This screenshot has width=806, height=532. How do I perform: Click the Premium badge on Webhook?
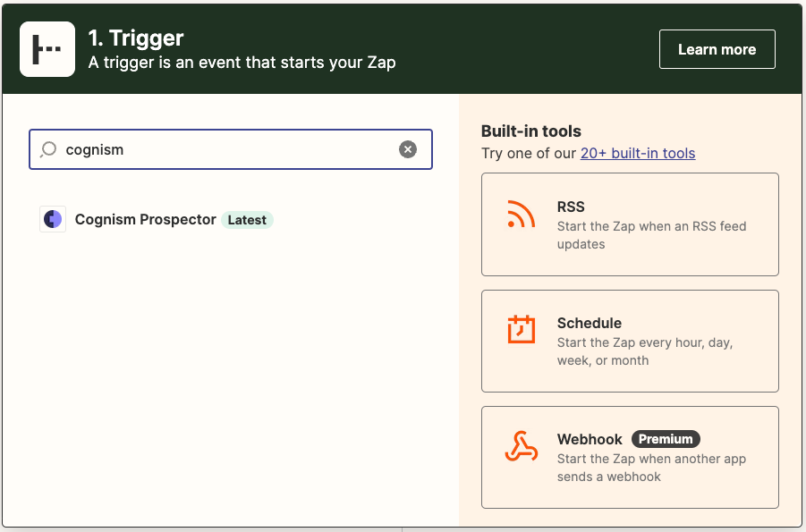pos(666,439)
